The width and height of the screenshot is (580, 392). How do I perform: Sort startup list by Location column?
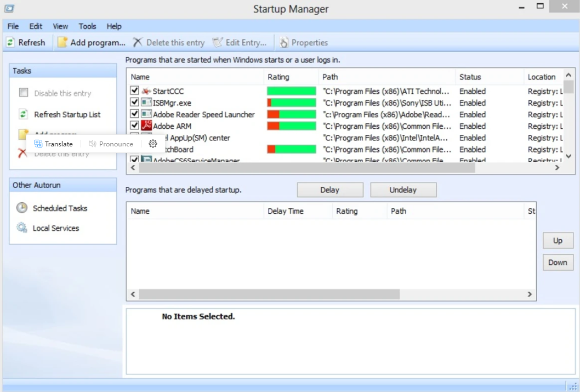point(544,77)
